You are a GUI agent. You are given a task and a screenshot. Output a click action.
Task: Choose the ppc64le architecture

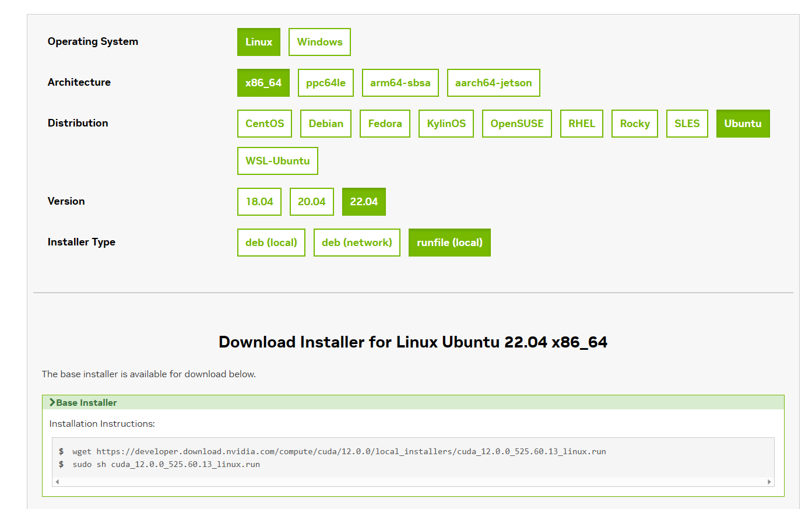coord(326,83)
